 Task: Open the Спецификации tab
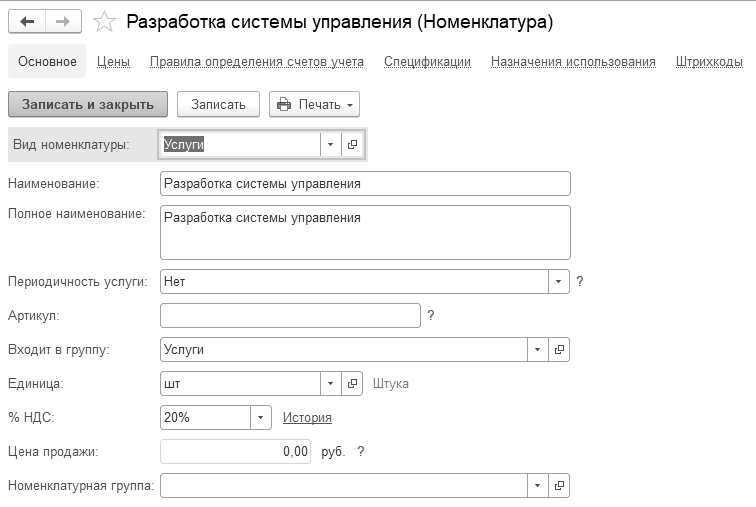(x=427, y=62)
